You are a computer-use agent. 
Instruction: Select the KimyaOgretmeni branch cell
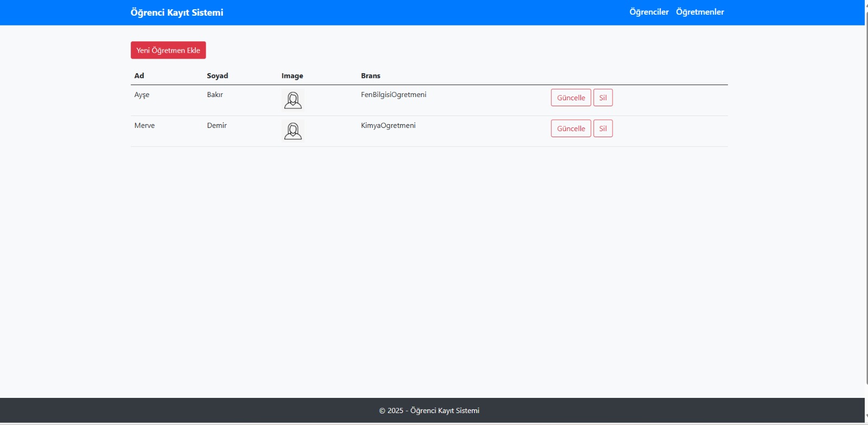click(x=388, y=126)
